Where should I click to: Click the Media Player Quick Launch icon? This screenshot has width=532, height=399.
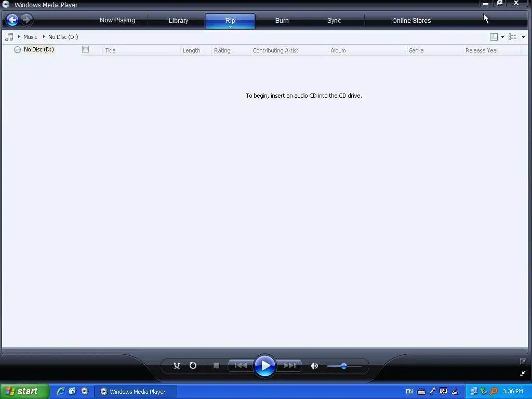[85, 391]
